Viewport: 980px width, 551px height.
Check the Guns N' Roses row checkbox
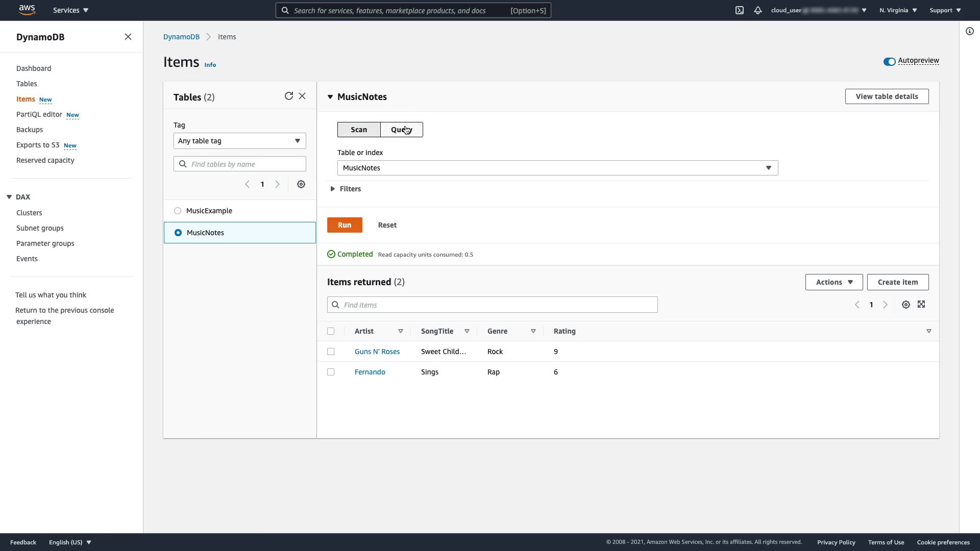pyautogui.click(x=331, y=352)
